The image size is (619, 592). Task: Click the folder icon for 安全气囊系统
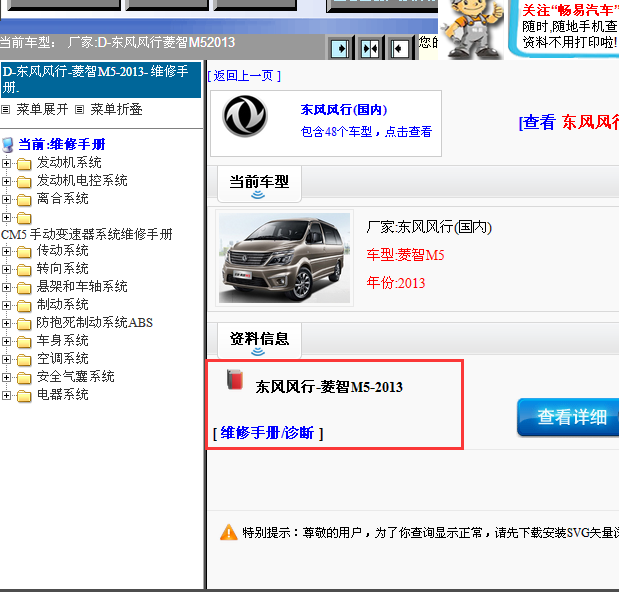pyautogui.click(x=24, y=378)
